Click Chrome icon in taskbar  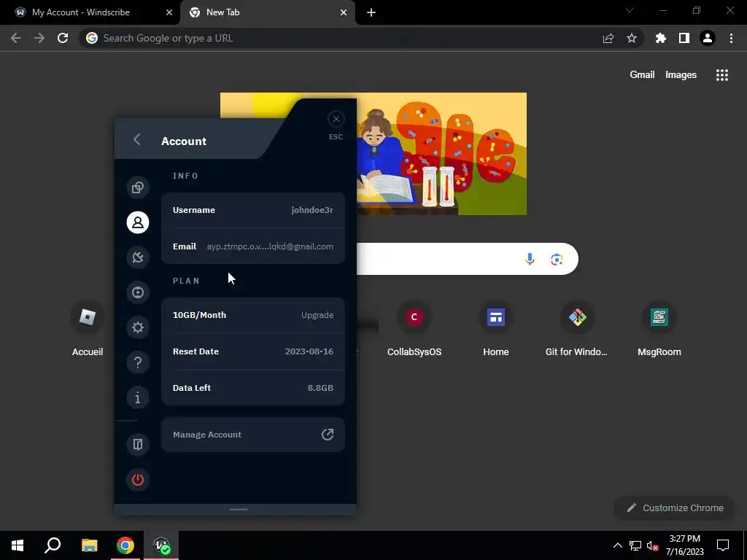tap(125, 545)
